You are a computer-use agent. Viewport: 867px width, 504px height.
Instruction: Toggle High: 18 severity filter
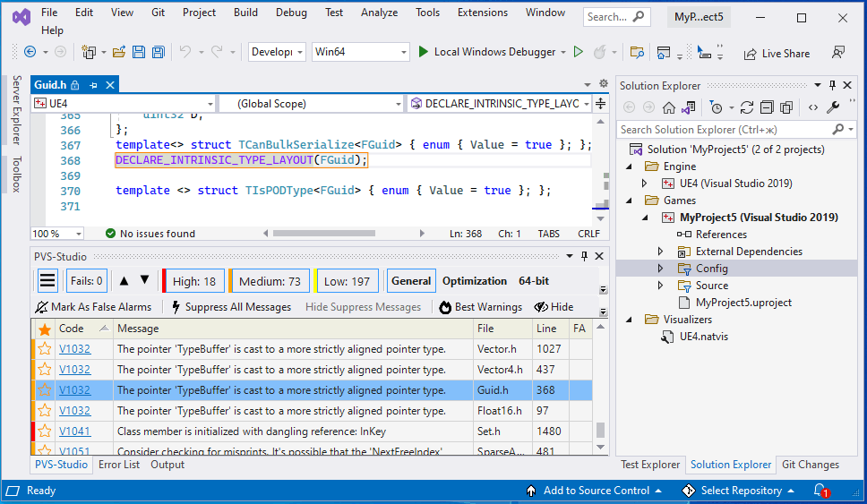[194, 281]
